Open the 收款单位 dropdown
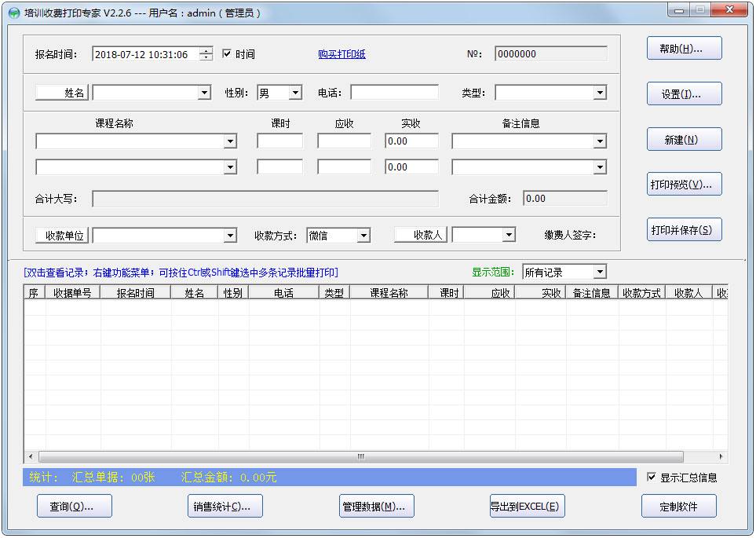 click(231, 236)
